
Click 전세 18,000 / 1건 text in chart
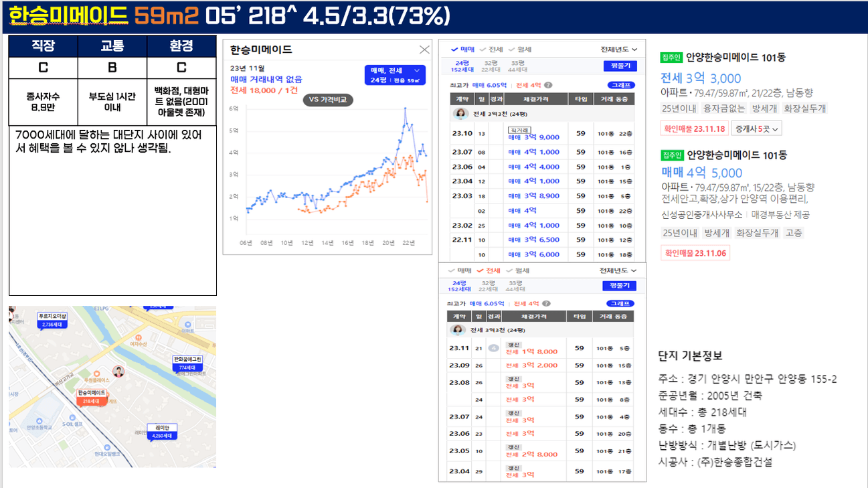point(264,90)
